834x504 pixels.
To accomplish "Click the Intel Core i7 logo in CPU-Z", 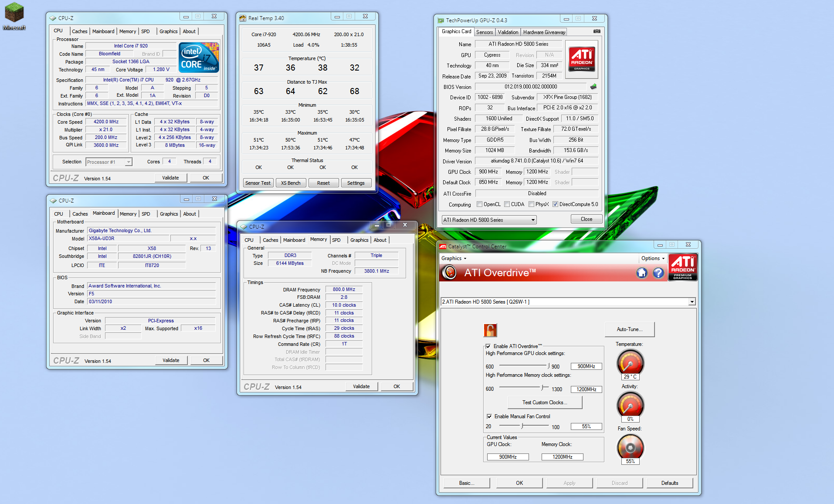I will point(199,58).
